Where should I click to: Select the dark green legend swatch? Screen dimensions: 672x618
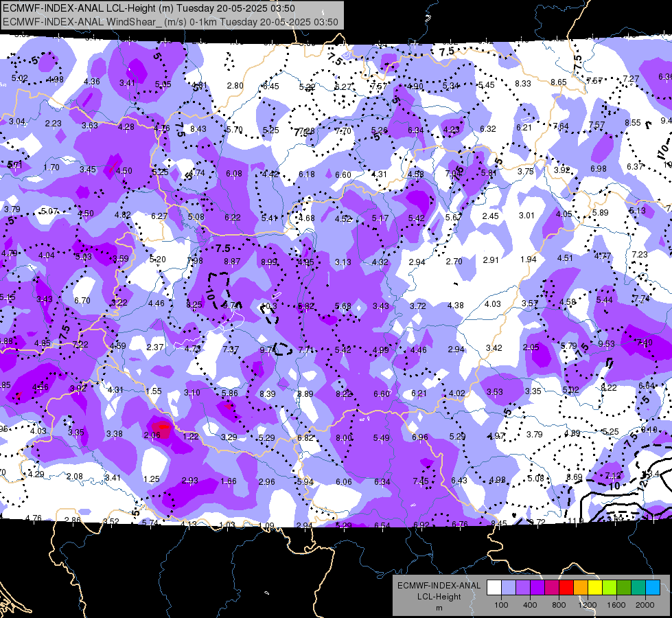point(624,588)
